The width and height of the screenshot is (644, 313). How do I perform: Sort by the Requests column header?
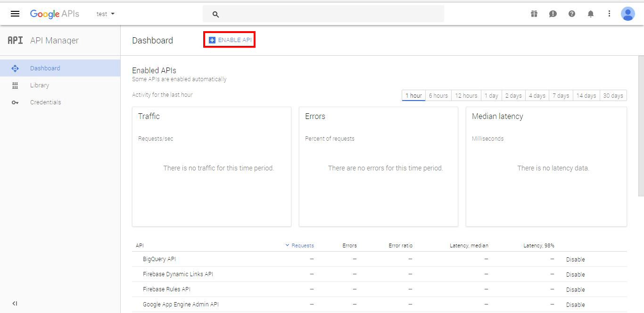pos(300,245)
